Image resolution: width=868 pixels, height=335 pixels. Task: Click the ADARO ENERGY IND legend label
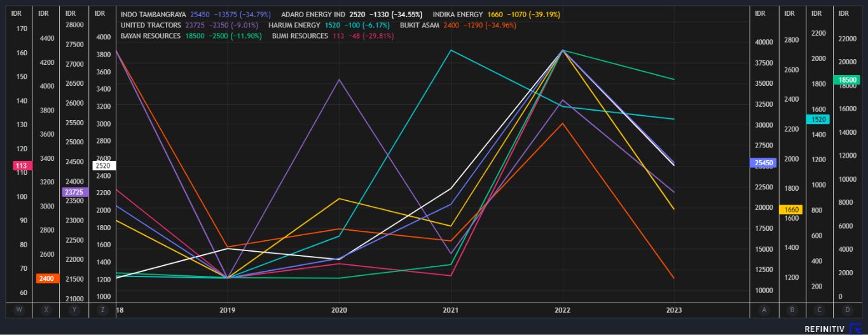click(x=313, y=14)
